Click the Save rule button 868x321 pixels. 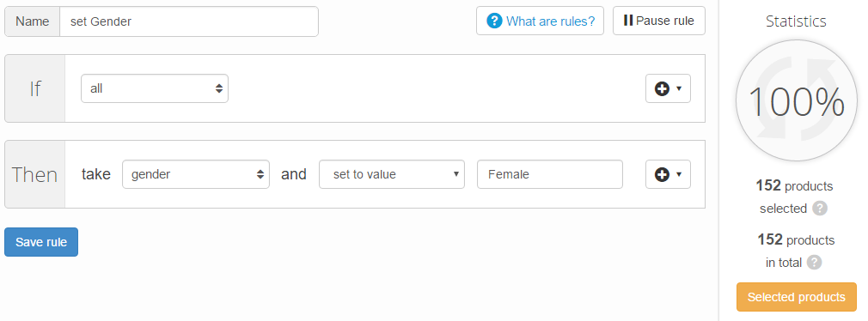coord(41,242)
